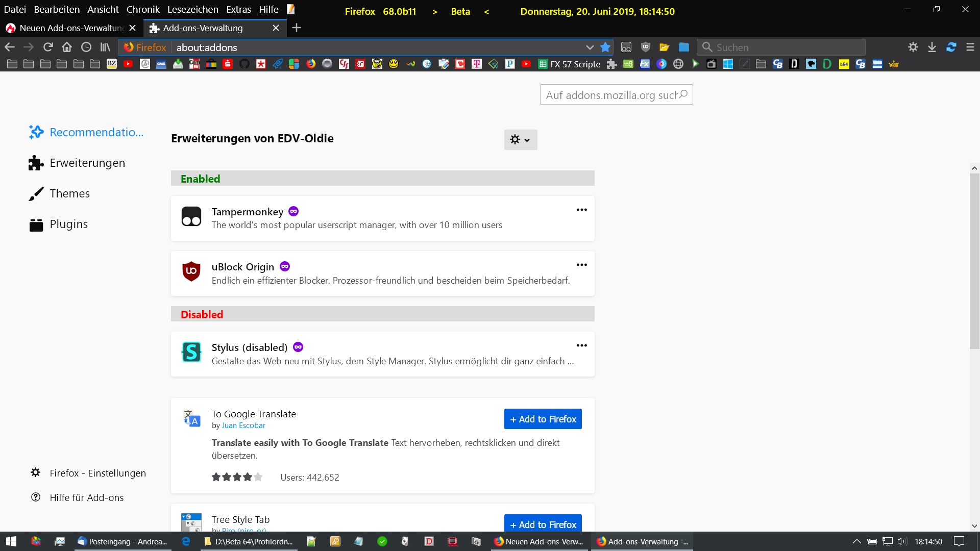Expand the gear tools dropdown
Viewport: 980px width, 551px height.
pyautogui.click(x=520, y=140)
